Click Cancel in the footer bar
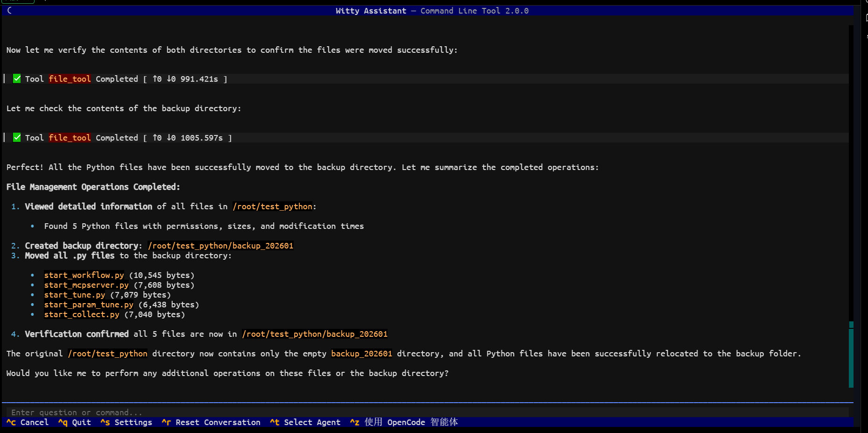This screenshot has height=433, width=868. pyautogui.click(x=28, y=422)
